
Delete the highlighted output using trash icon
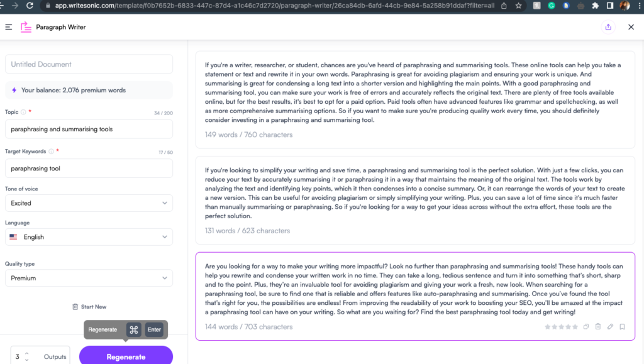tap(598, 326)
